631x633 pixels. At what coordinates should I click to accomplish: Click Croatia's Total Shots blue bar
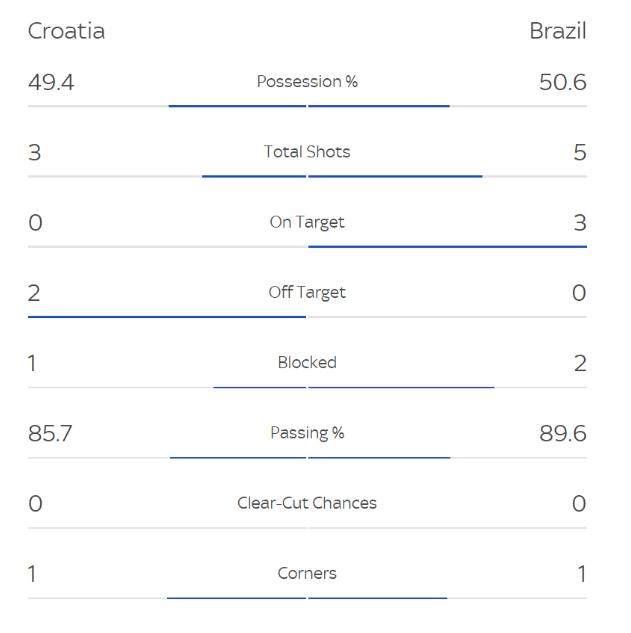click(254, 176)
